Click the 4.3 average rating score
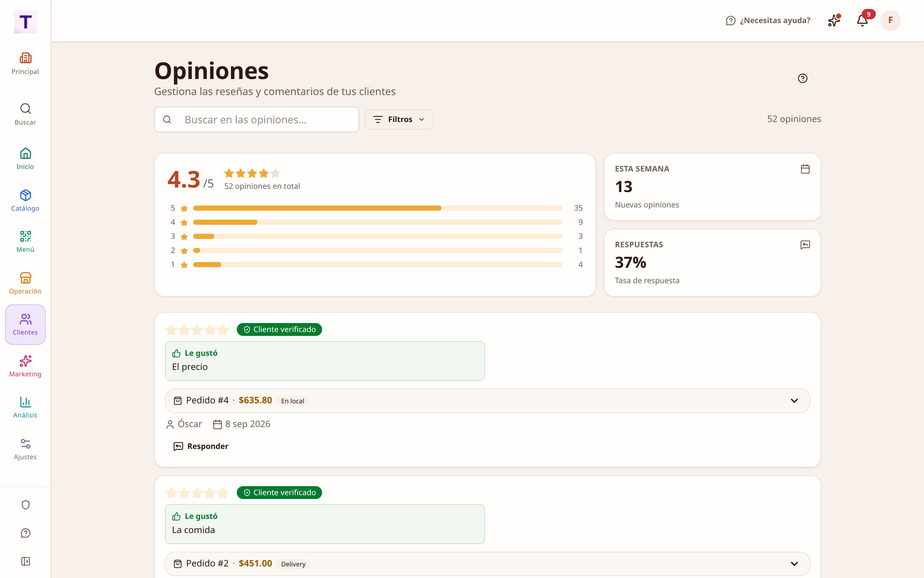Image resolution: width=924 pixels, height=578 pixels. 184,179
